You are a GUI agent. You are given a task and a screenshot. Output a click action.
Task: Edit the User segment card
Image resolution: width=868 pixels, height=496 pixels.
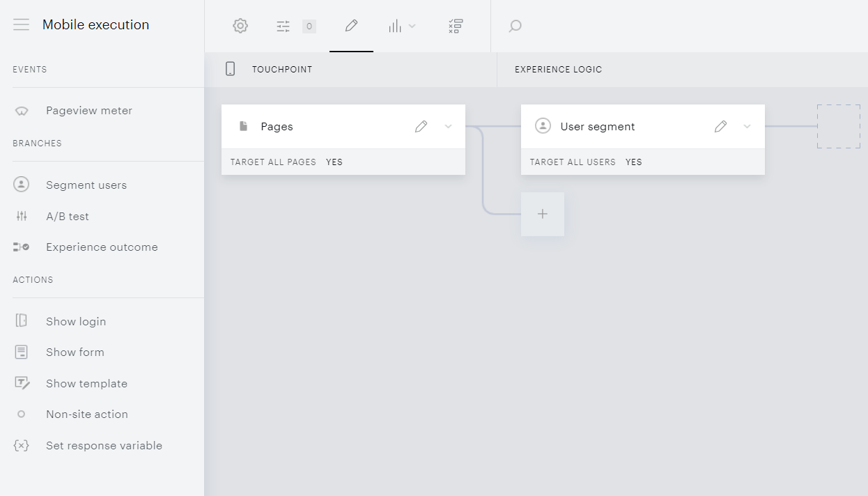(720, 126)
